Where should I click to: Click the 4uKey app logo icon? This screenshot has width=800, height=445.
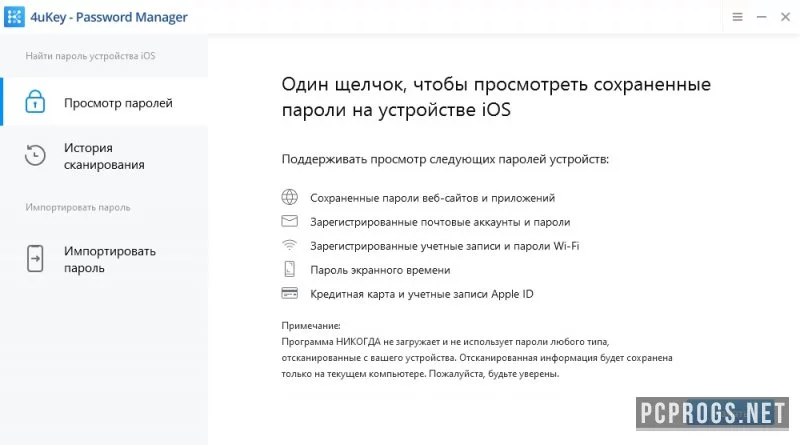coord(14,17)
